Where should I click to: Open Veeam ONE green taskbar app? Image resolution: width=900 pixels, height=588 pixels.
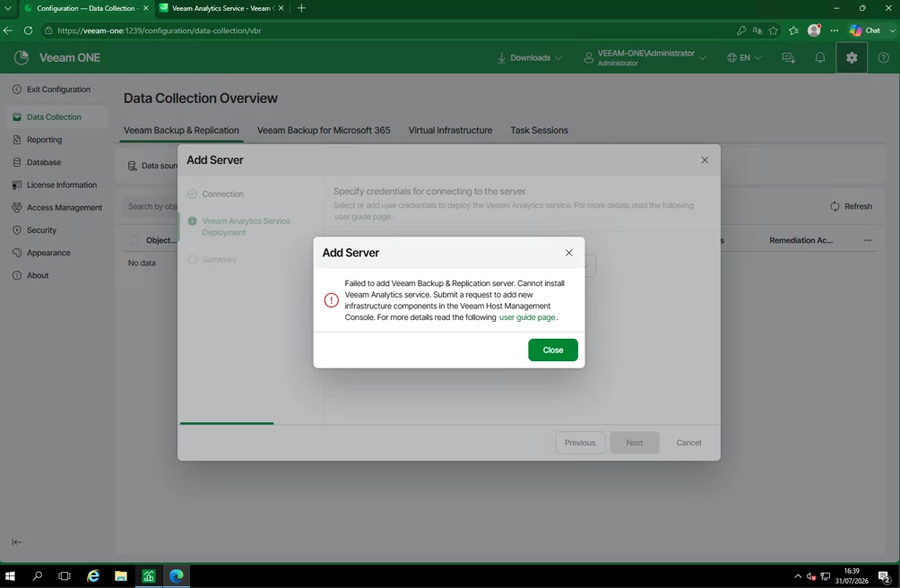[x=149, y=576]
